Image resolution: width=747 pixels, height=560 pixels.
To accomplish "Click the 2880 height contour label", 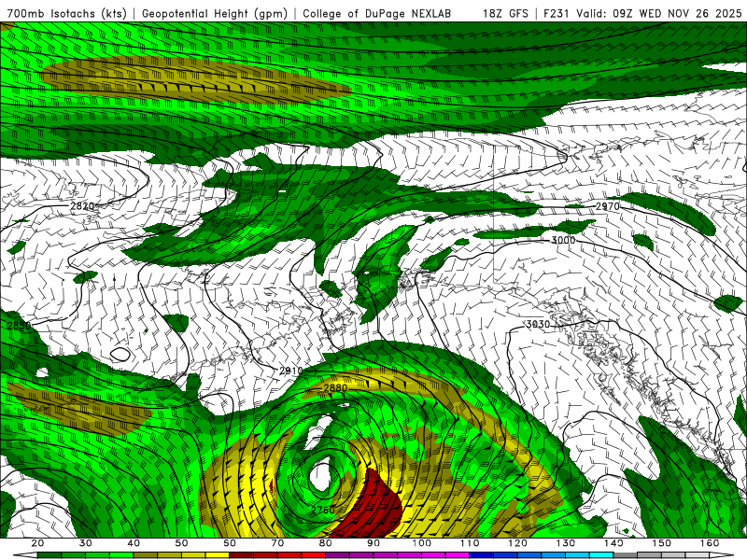I will coord(335,387).
